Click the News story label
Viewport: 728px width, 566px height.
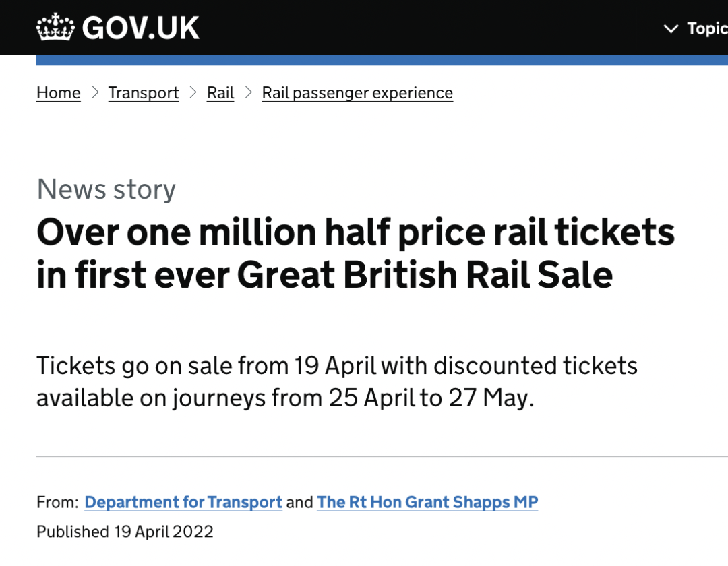coord(107,189)
